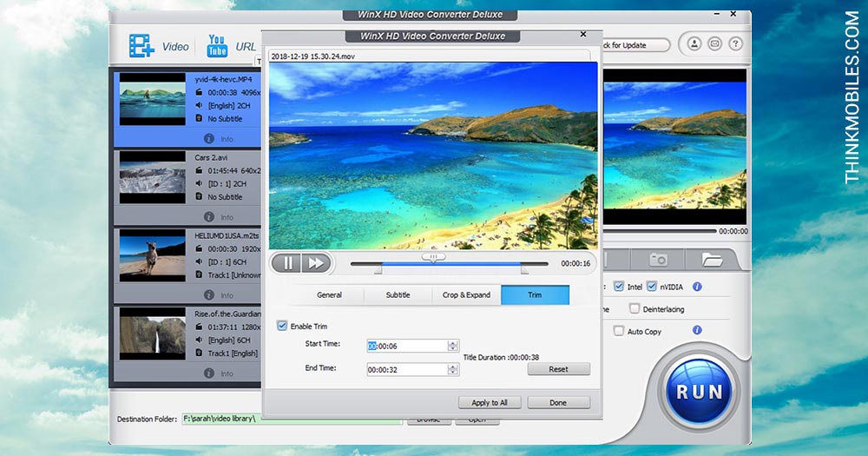Click subtitle icon of Cars 2.avi
868x456 pixels.
point(199,196)
